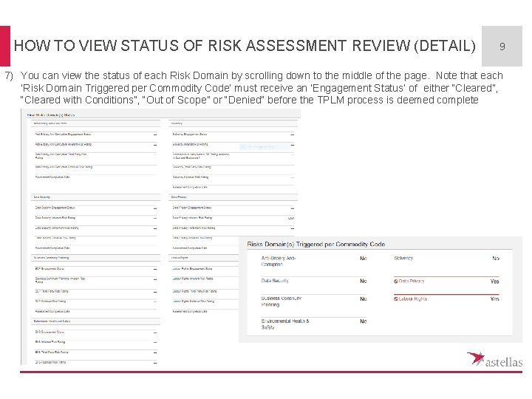Screen dimensions: 532x399
Task: Click the Data Privacy Engagement Status field
Action: 233,208
